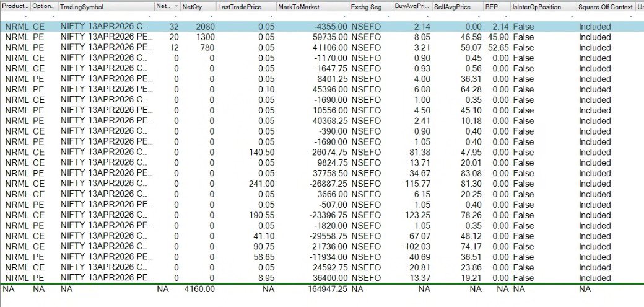Click the MarkToMarket value -26074.75
Viewport: 644px width, 307px height.
(x=328, y=153)
